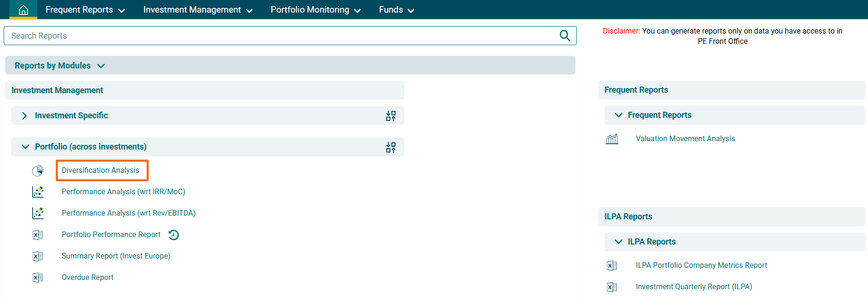Collapse the ILPA Reports subsection chevron
Screen dimensions: 868x299
pyautogui.click(x=618, y=242)
